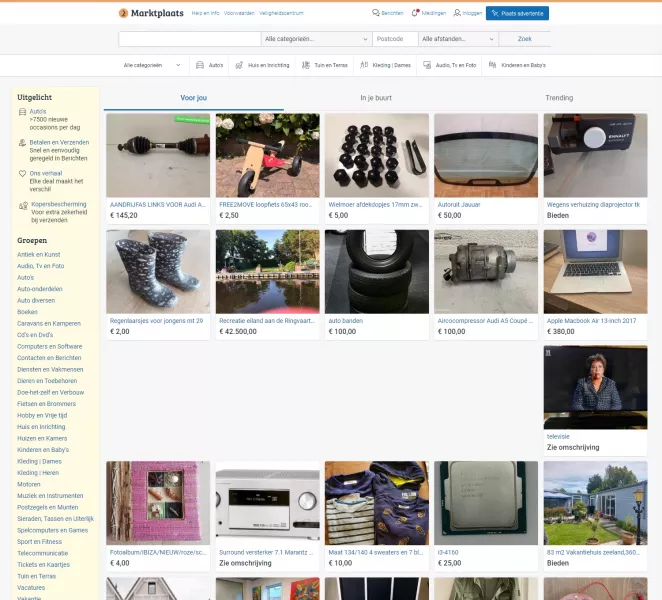This screenshot has height=600, width=662.
Task: Open the Berichten speech bubble icon
Action: pyautogui.click(x=375, y=13)
